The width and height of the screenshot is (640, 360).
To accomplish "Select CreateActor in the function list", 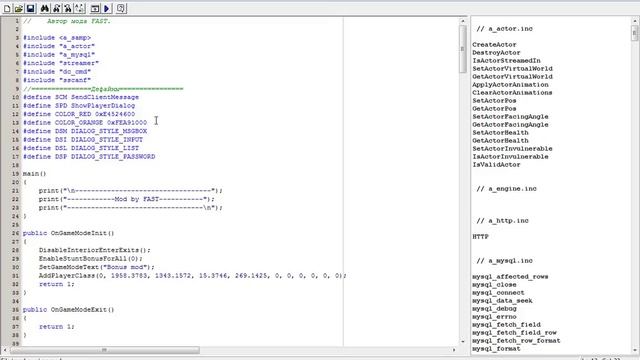I will pos(494,44).
